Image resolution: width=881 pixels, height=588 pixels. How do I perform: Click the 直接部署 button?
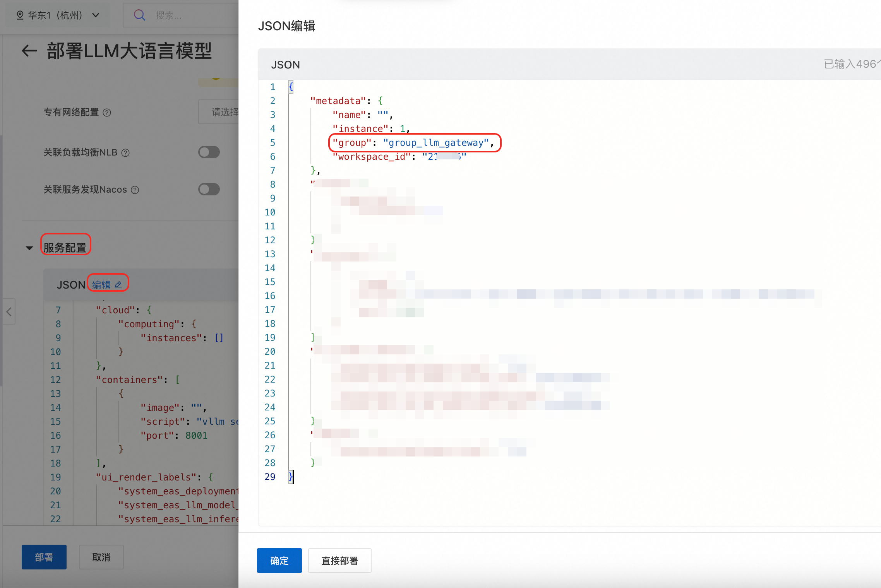click(x=339, y=561)
